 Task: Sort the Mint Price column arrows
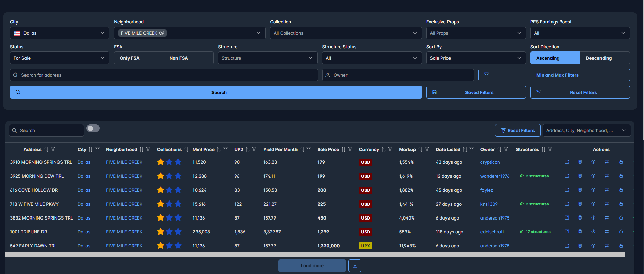coord(219,149)
